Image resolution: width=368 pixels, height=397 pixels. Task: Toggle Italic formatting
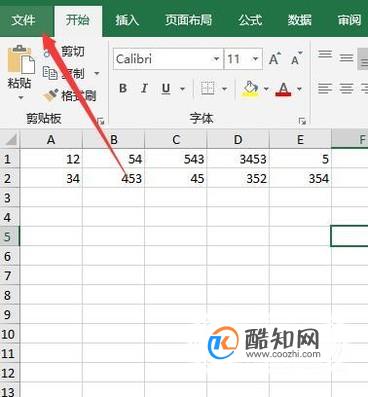tap(144, 89)
